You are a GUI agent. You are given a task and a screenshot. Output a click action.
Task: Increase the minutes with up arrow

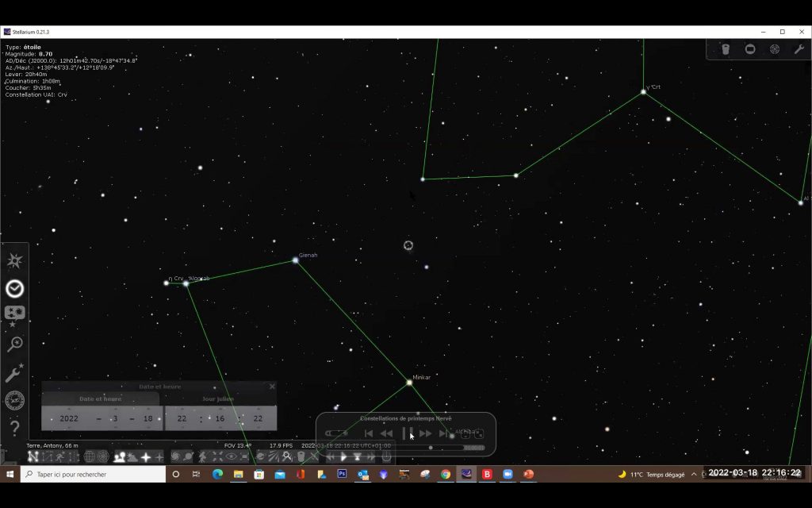[220, 409]
